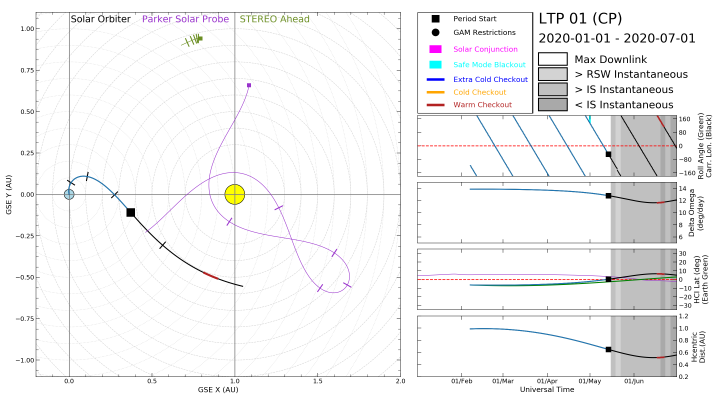Click the yellow Sun circle in the orbit plot
The image size is (720, 405).
(235, 194)
